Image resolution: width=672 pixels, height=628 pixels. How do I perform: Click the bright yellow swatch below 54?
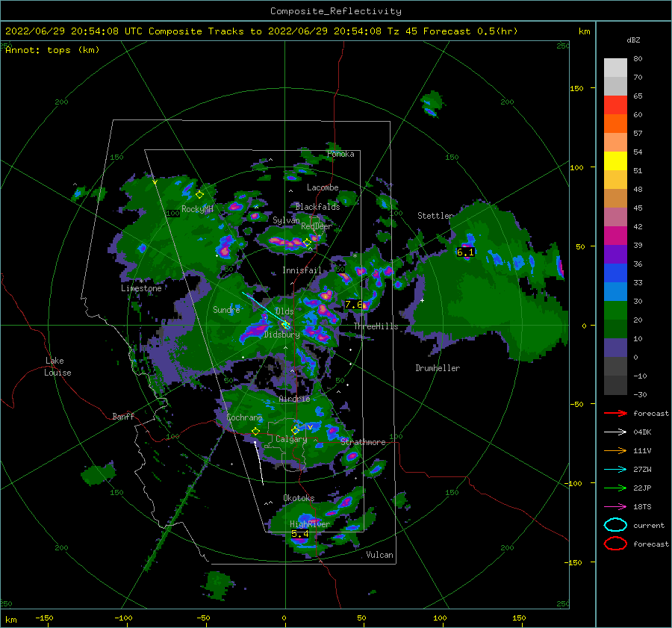[x=615, y=161]
